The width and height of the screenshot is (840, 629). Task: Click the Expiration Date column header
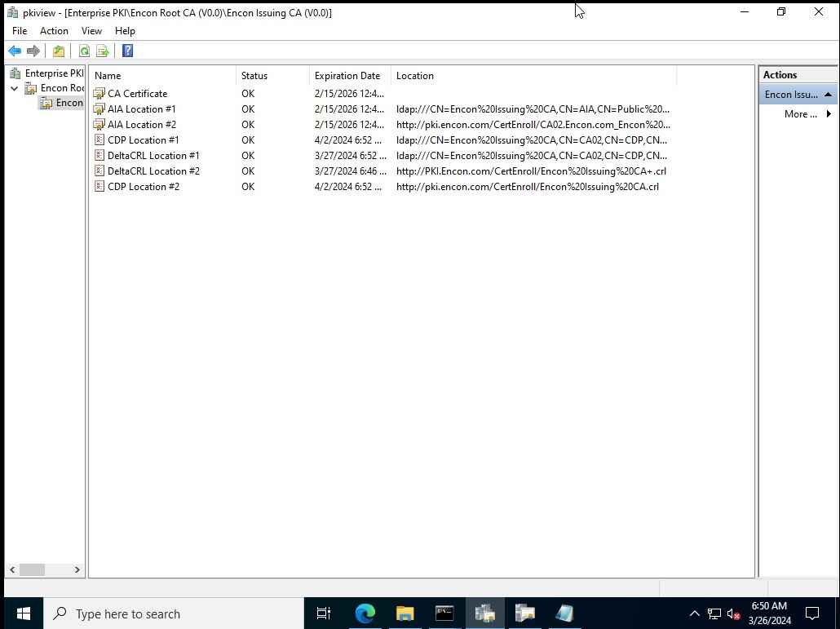tap(347, 75)
